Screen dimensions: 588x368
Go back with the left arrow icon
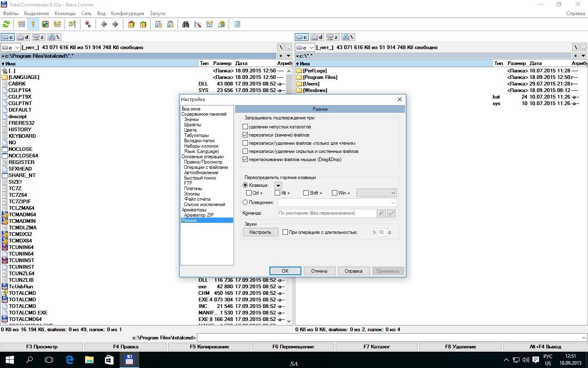(104, 25)
